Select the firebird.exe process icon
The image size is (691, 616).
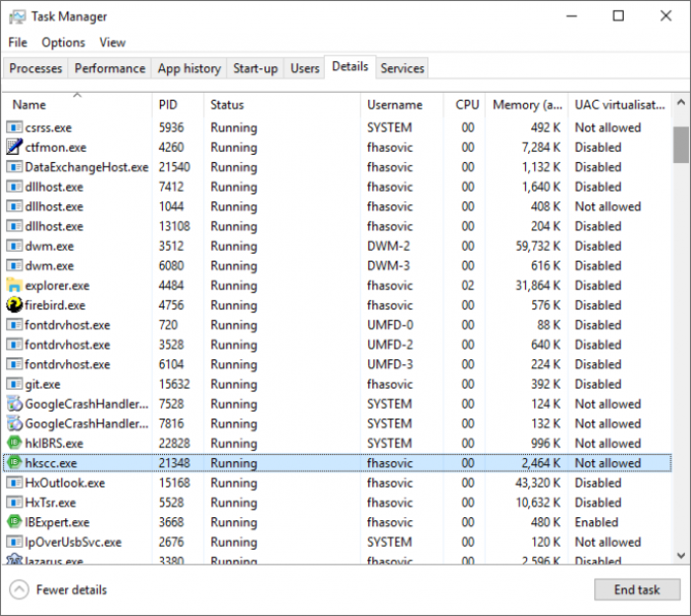[15, 305]
